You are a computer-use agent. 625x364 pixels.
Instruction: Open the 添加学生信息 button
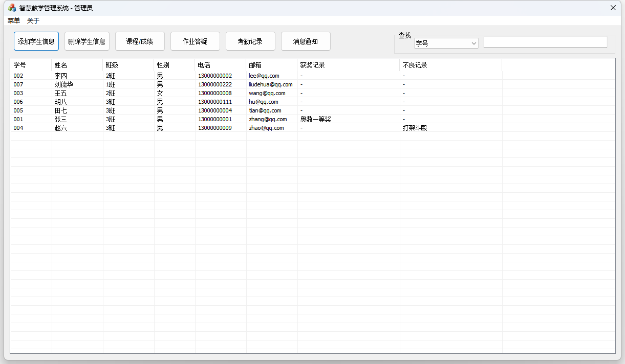click(x=36, y=41)
